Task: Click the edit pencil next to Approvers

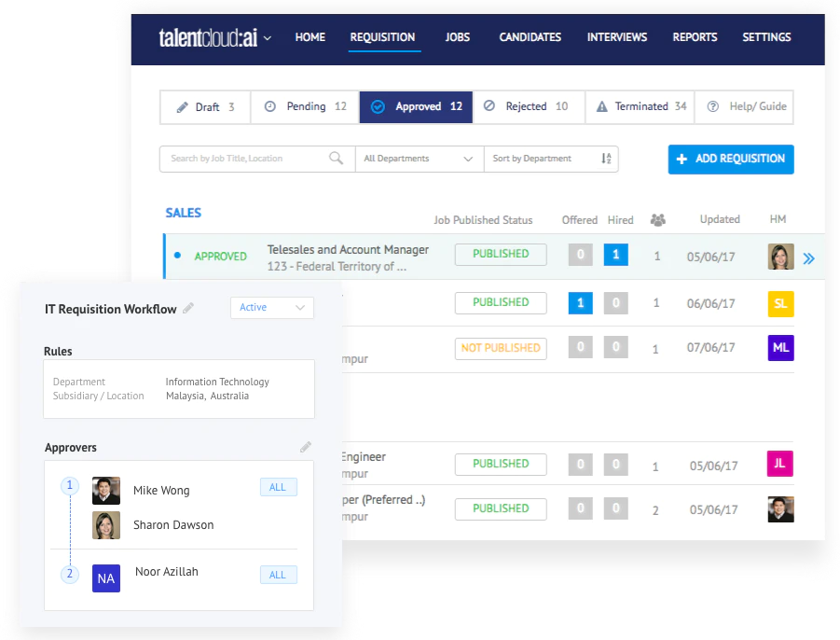Action: pos(306,447)
